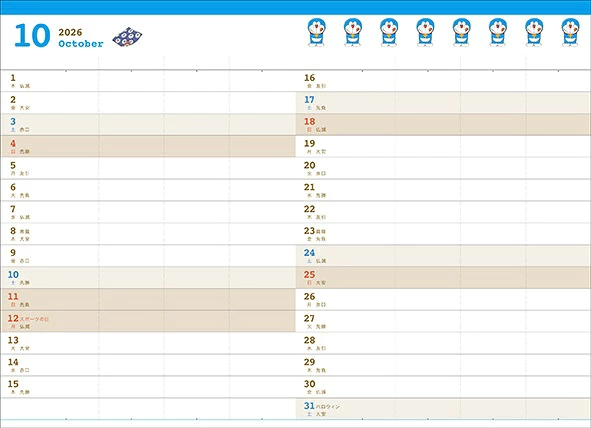This screenshot has width=591, height=428.
Task: Select the date number 22 entry
Action: 309,209
